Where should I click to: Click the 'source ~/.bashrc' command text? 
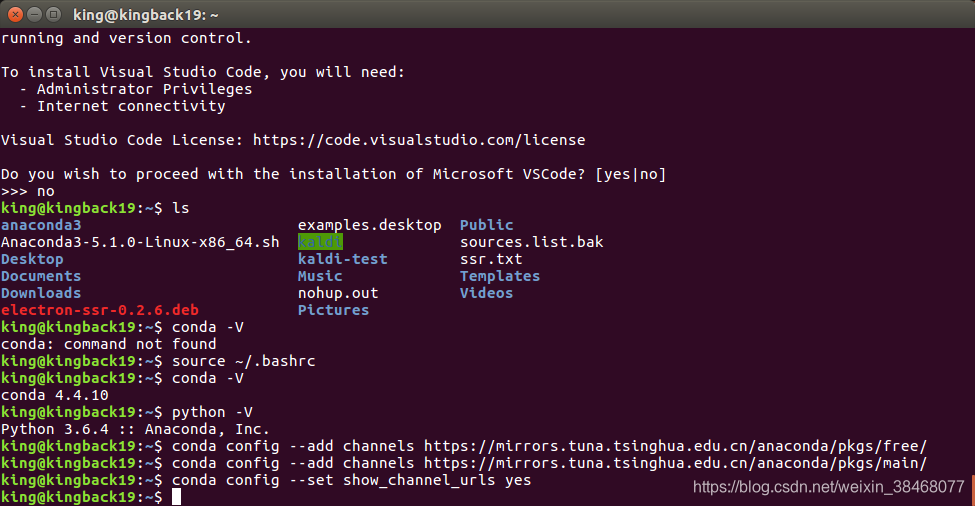pos(244,361)
